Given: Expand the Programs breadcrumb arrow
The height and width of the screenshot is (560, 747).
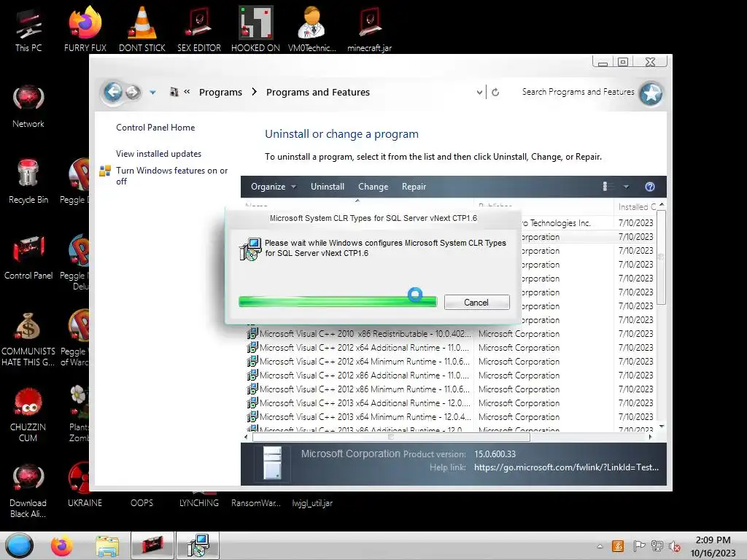Looking at the screenshot, I should pyautogui.click(x=255, y=92).
